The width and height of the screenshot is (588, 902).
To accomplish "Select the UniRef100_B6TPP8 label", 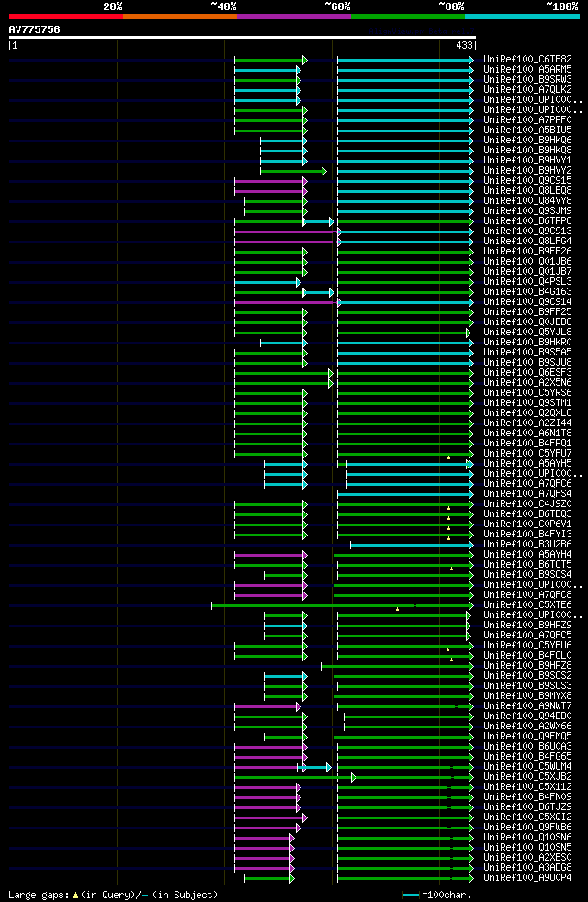I will pos(527,220).
